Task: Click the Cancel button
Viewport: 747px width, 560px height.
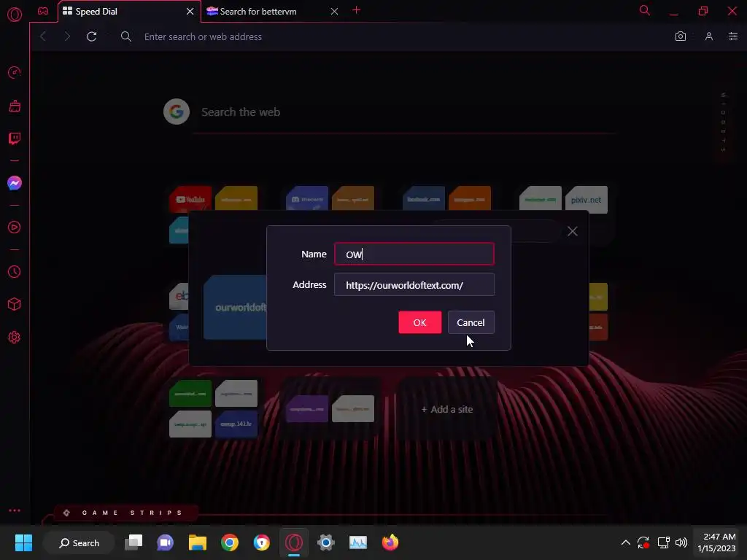Action: [471, 322]
